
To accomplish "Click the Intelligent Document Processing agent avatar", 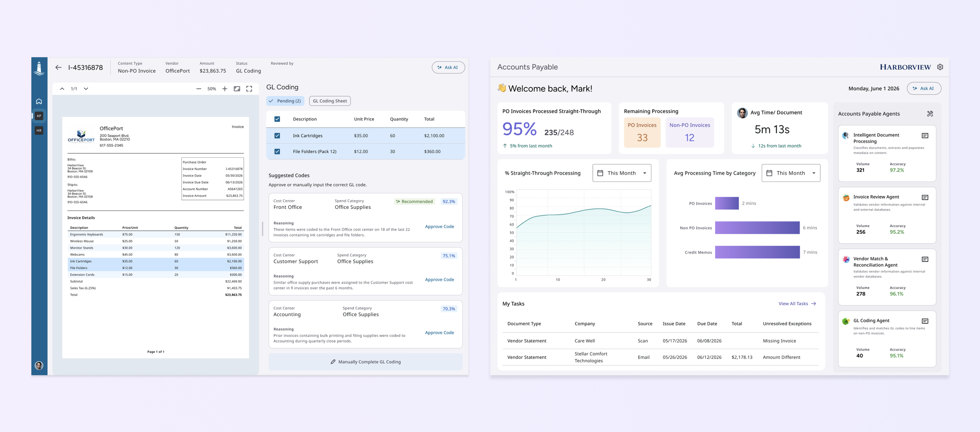I will (x=846, y=136).
